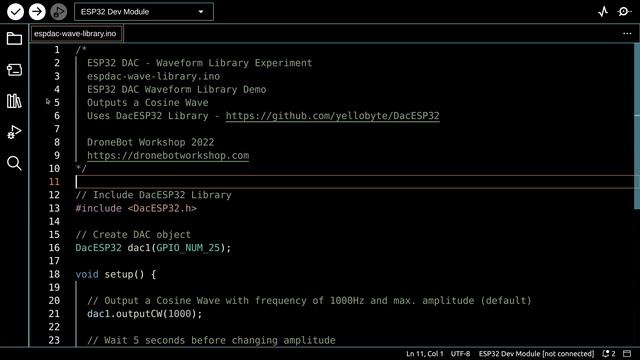Image resolution: width=640 pixels, height=360 pixels.
Task: Open the dronebotworkshop.com link
Action: (x=168, y=156)
